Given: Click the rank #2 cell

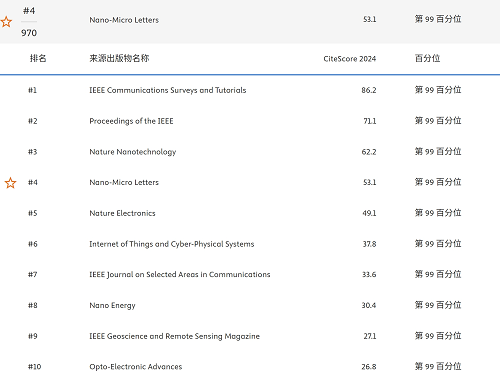Looking at the screenshot, I should point(33,121).
